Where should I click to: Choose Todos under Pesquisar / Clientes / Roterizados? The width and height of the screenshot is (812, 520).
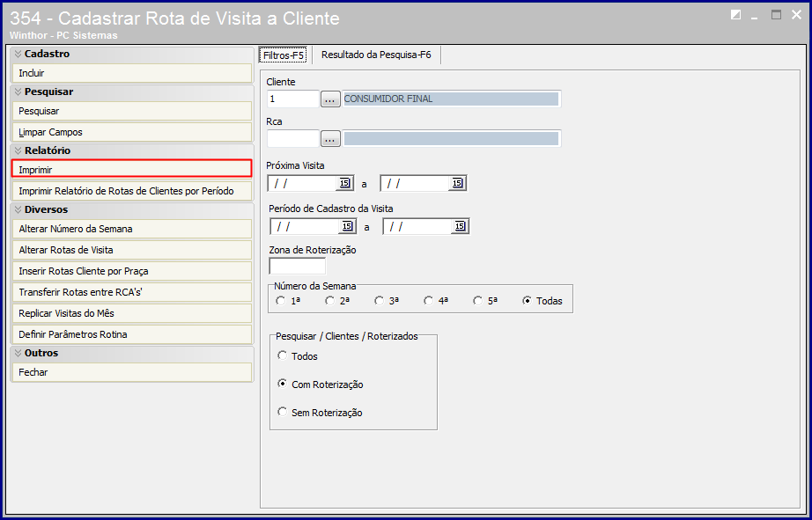coord(282,355)
